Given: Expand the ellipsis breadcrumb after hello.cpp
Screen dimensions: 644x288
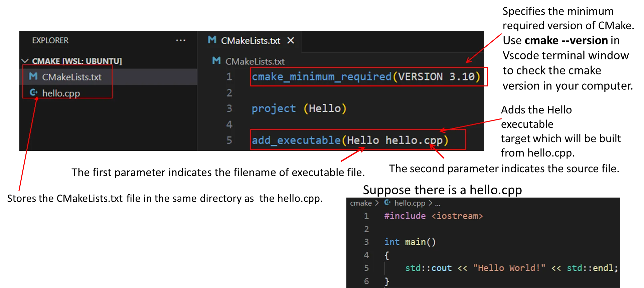Looking at the screenshot, I should (438, 203).
